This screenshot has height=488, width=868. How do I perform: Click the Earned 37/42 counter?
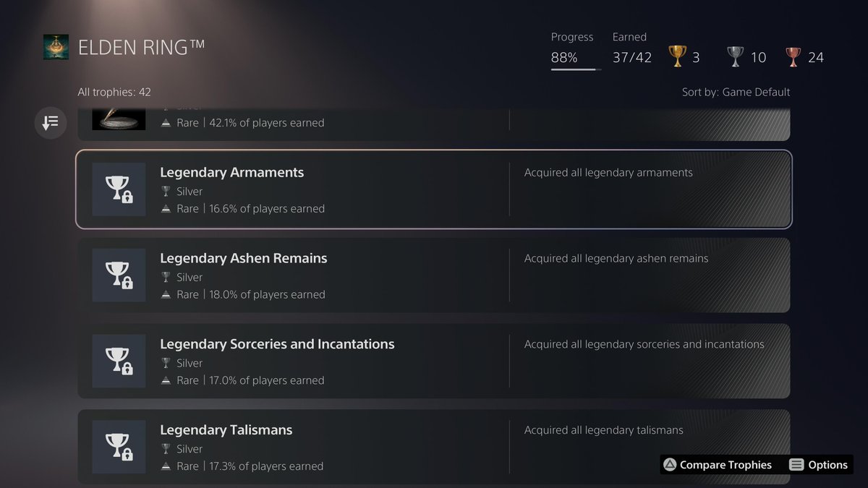(631, 57)
